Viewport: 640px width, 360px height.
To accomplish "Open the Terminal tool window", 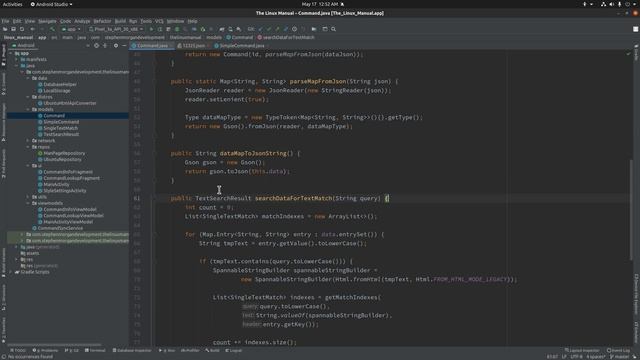I will [95, 350].
